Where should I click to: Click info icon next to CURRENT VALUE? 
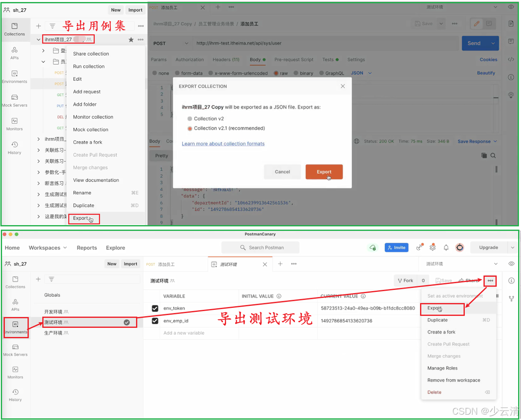click(363, 296)
